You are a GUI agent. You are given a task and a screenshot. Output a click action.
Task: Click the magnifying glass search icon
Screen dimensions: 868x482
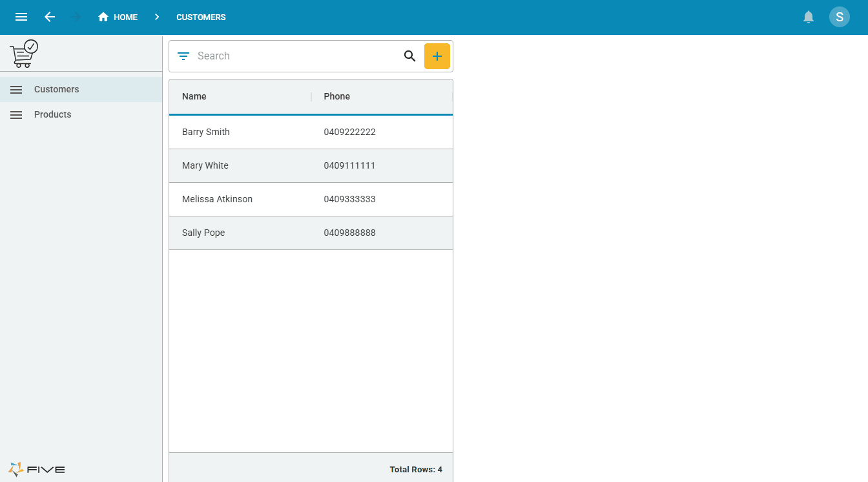[409, 56]
